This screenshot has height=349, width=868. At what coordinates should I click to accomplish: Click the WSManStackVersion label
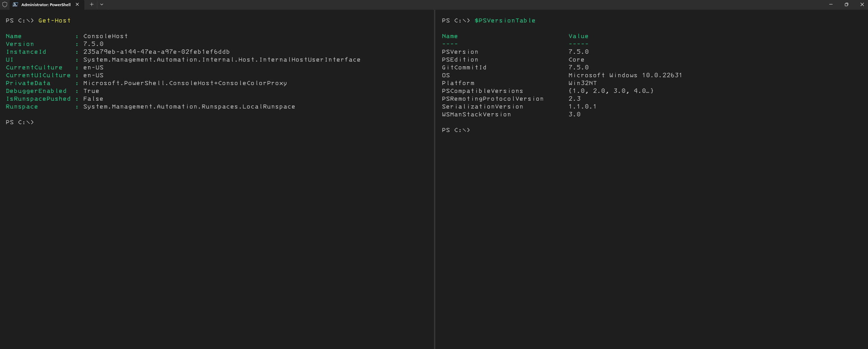pyautogui.click(x=476, y=114)
